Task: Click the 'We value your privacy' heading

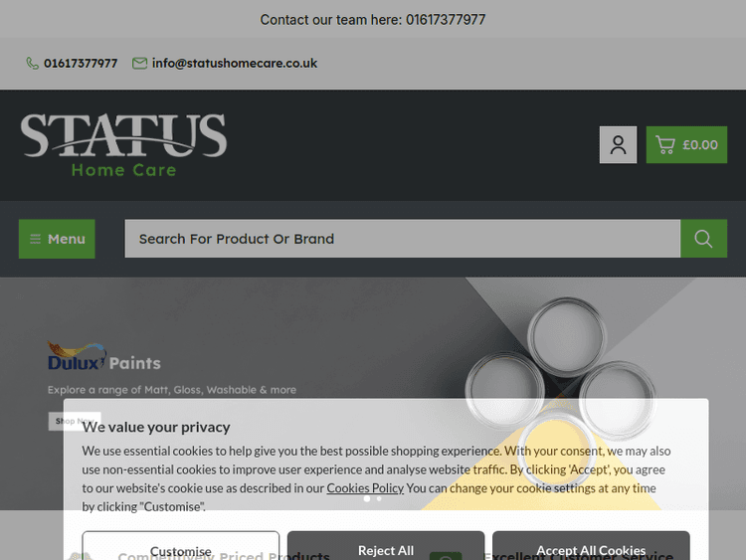Action: click(x=156, y=428)
